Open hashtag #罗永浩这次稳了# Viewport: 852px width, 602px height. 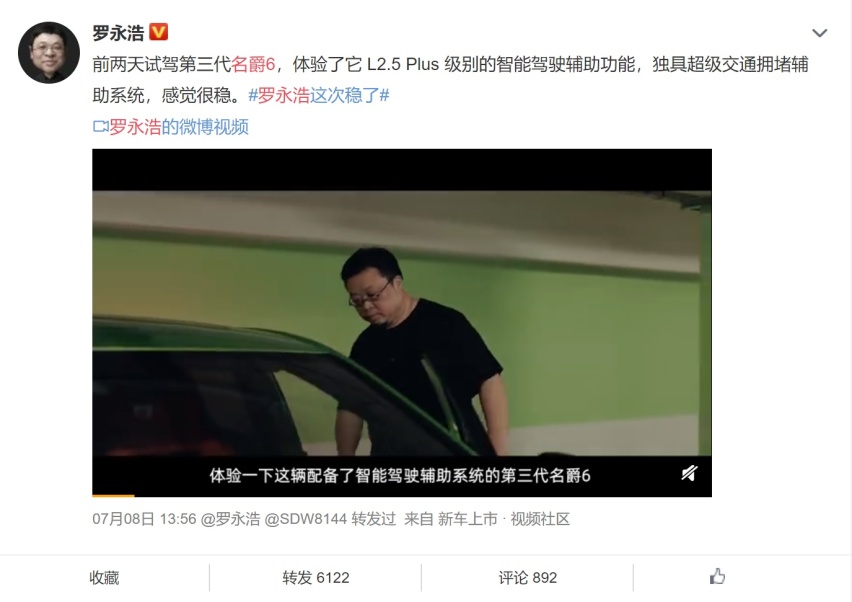pyautogui.click(x=319, y=96)
